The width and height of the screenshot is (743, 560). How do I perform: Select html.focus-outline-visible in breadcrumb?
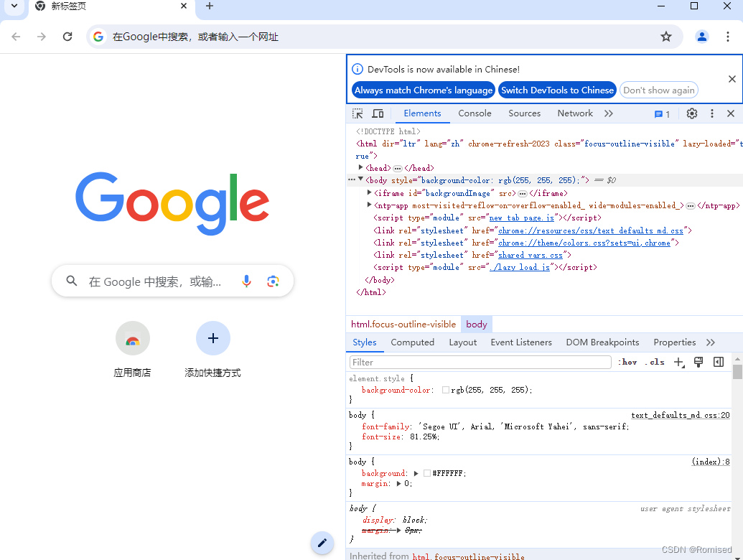403,325
